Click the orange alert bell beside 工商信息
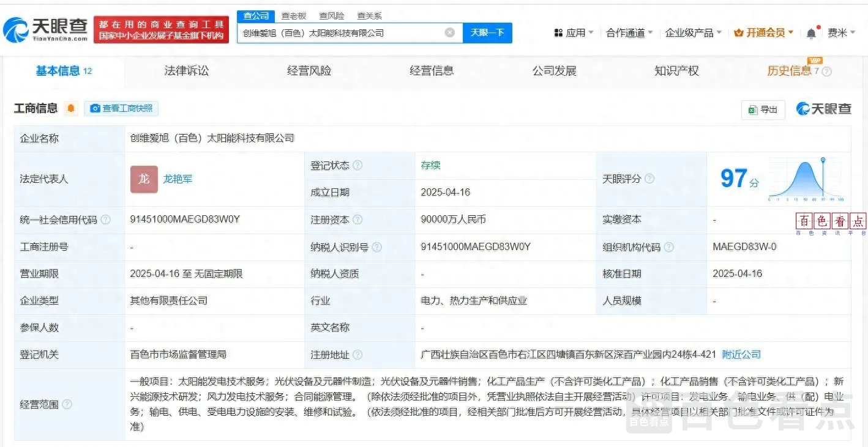The width and height of the screenshot is (868, 447). coord(71,108)
